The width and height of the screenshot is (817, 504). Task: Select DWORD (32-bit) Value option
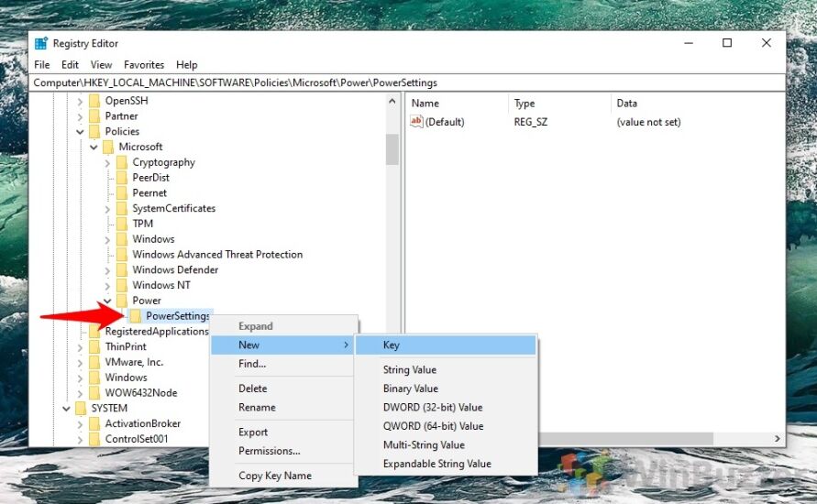click(446, 407)
